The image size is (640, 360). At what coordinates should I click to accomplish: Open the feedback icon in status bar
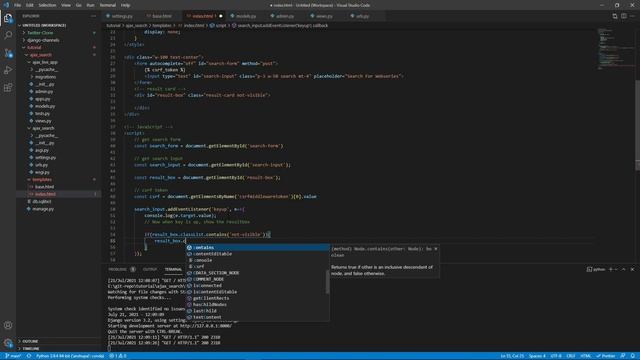623,356
